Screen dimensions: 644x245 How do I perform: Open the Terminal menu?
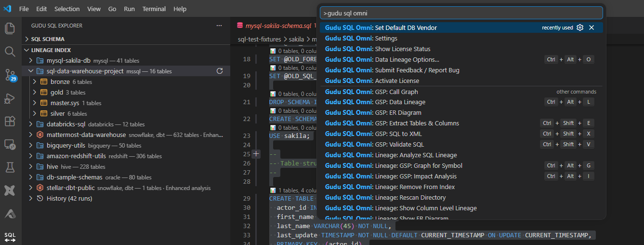154,9
